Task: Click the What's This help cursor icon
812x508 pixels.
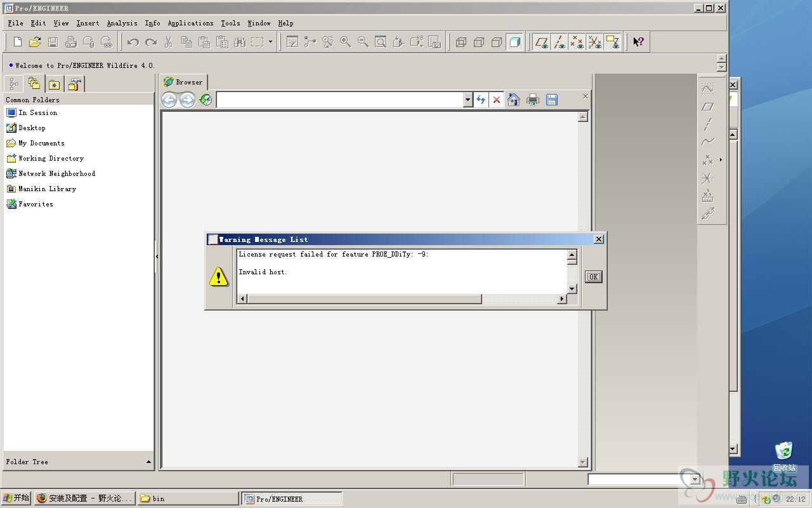Action: click(639, 42)
